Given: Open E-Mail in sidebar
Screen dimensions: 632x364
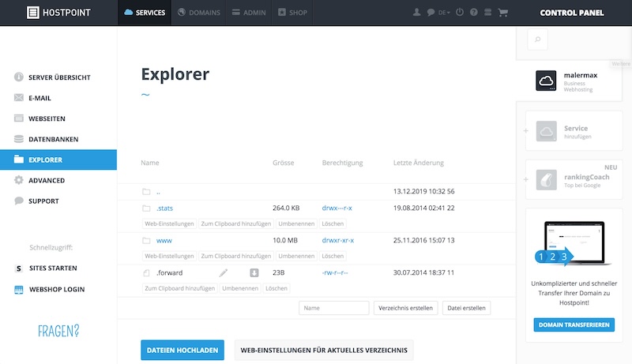Looking at the screenshot, I should (58, 98).
